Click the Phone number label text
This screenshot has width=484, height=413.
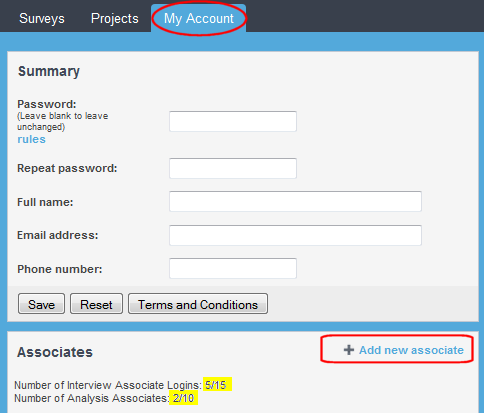[x=60, y=269]
